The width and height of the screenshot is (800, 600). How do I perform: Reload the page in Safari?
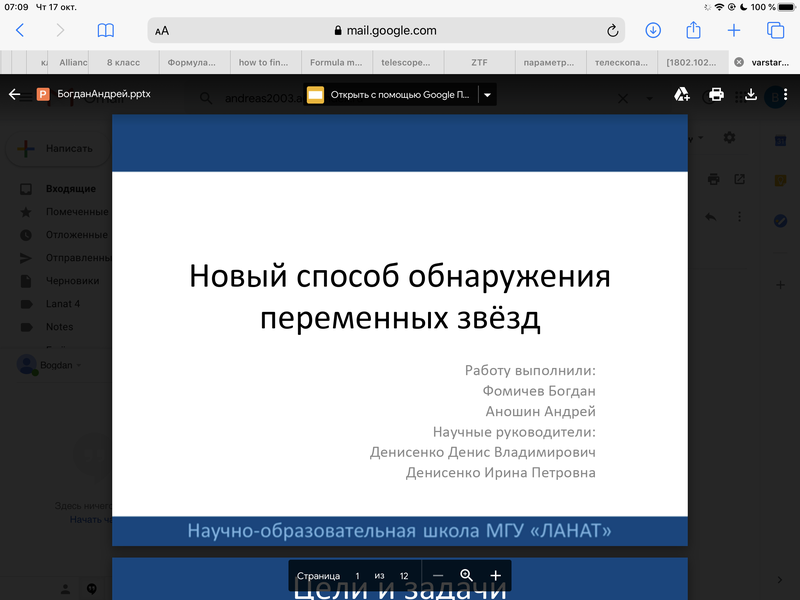(613, 31)
